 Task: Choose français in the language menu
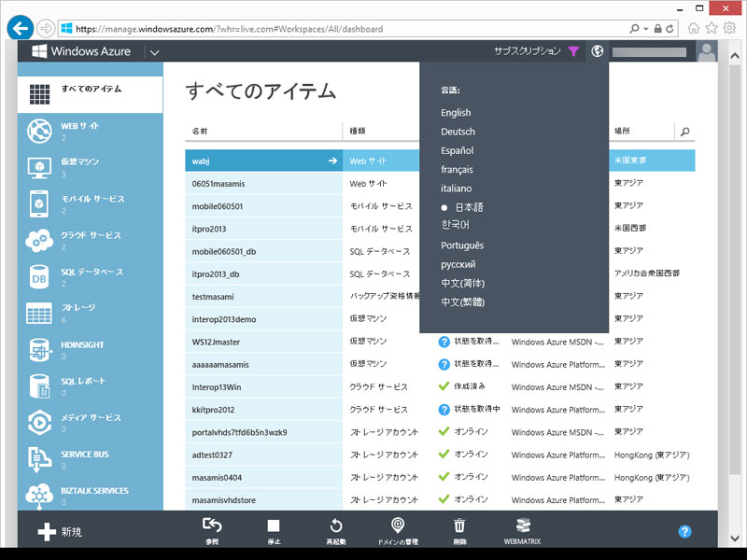[457, 170]
